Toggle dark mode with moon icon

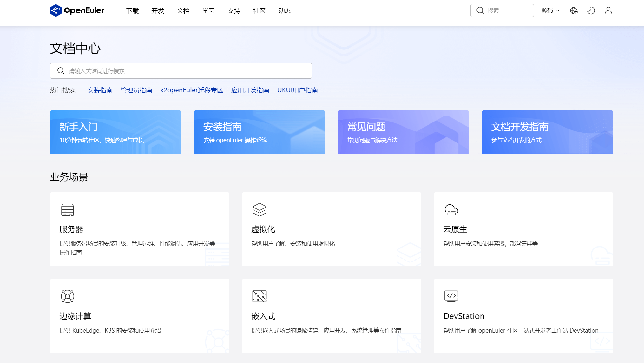click(x=591, y=10)
